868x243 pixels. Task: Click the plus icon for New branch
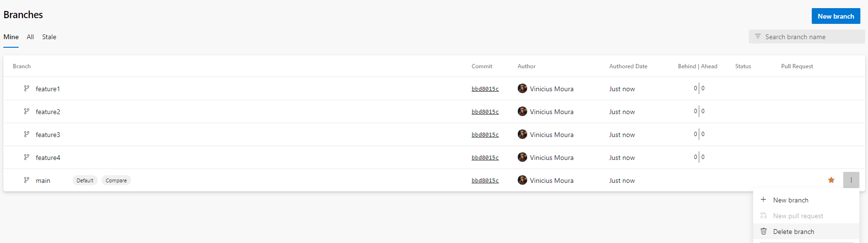click(763, 200)
